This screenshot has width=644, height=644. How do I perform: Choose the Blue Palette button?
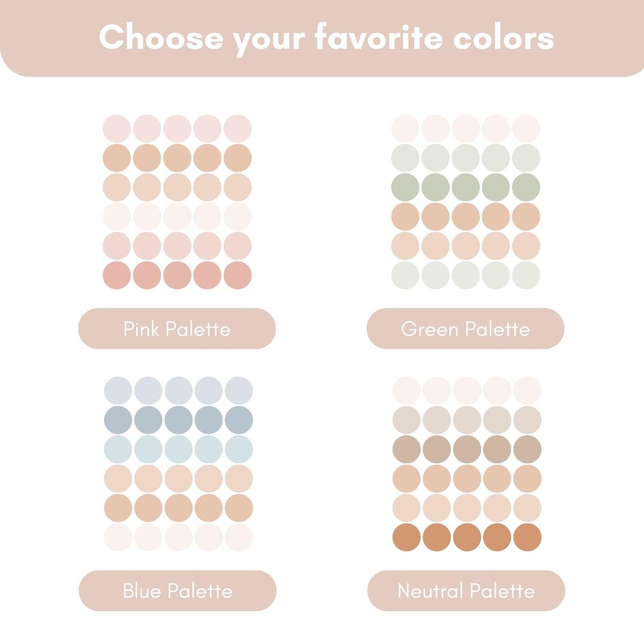[x=177, y=590]
